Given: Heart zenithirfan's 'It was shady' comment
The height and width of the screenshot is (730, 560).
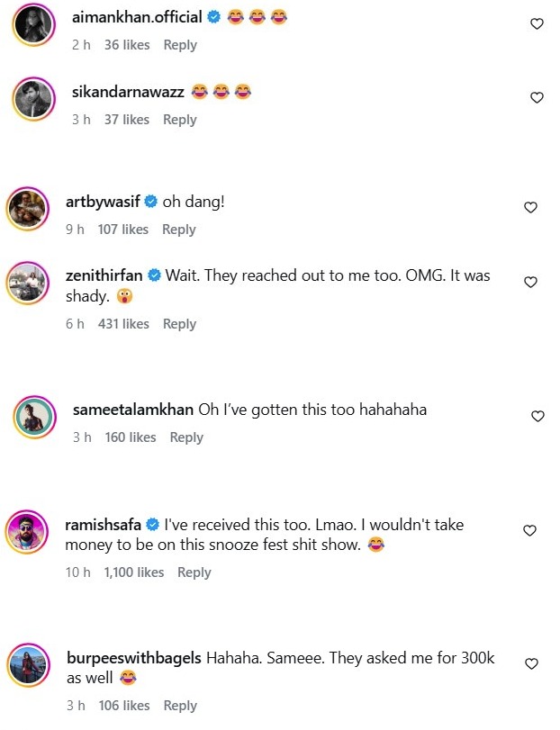Looking at the screenshot, I should point(530,283).
